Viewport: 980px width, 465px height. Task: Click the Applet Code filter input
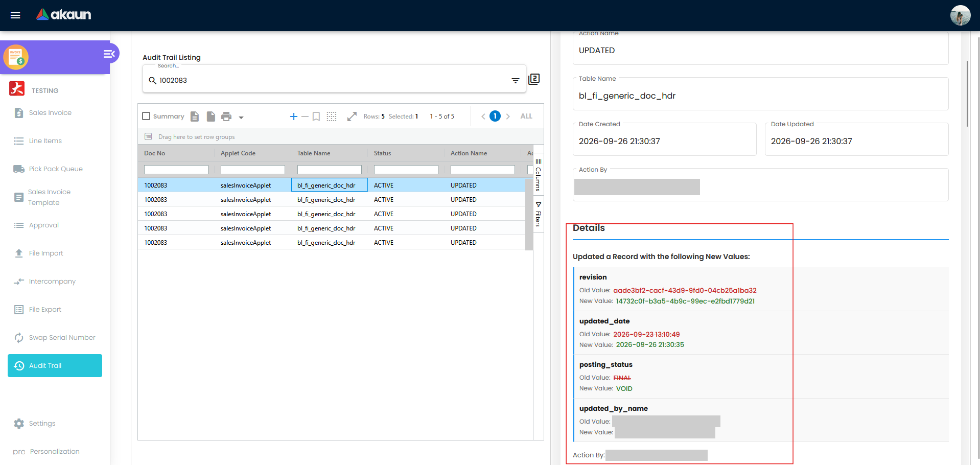(x=253, y=170)
